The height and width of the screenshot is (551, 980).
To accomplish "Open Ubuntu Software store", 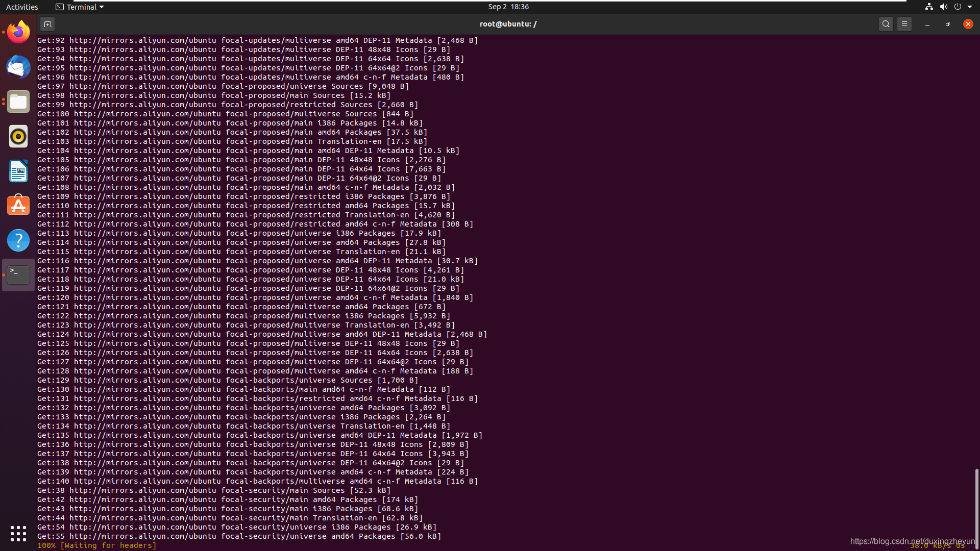I will coord(18,206).
